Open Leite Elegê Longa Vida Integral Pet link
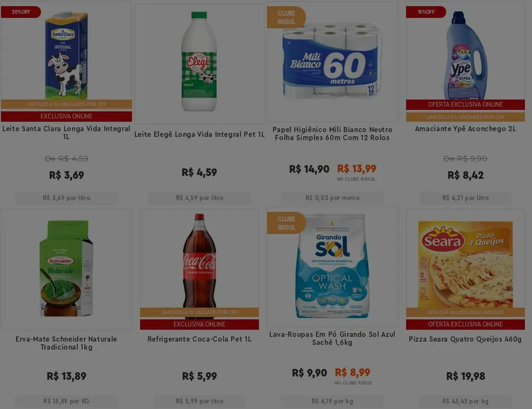This screenshot has width=532, height=409. click(199, 134)
